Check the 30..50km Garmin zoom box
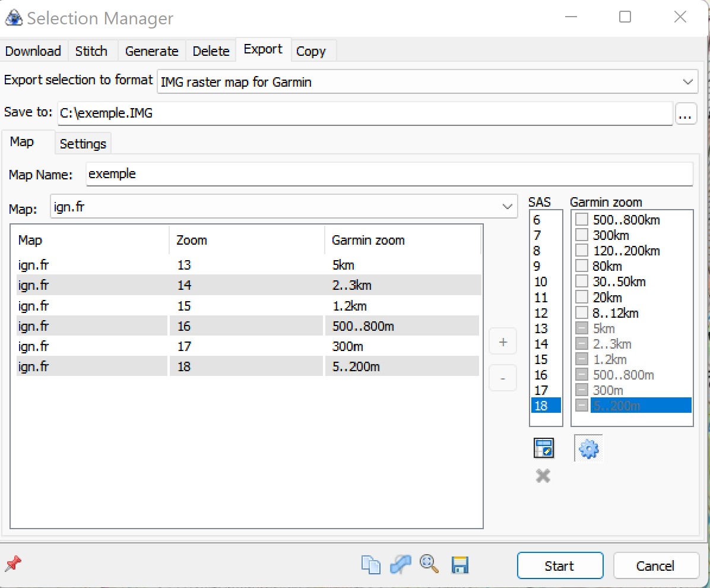This screenshot has height=588, width=710. pos(581,282)
